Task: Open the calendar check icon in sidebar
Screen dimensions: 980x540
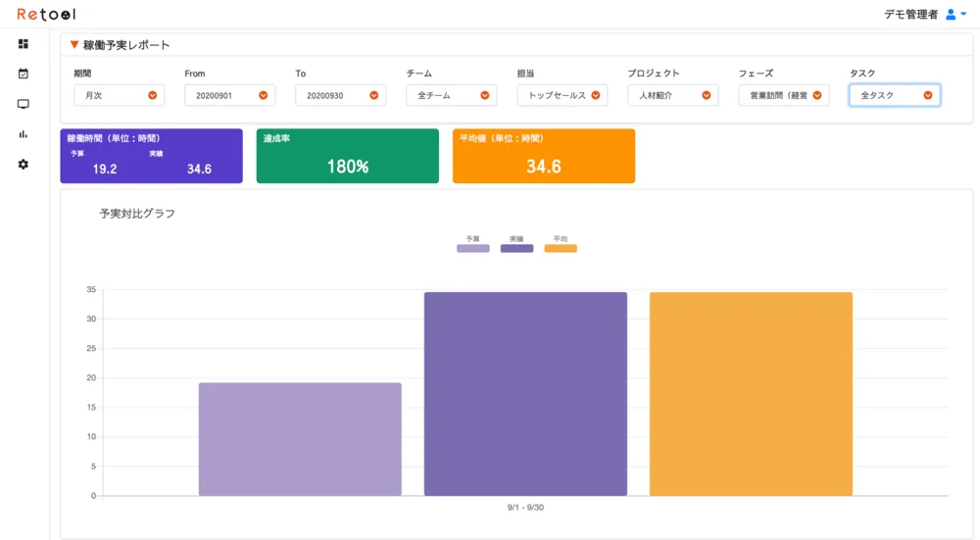Action: 24,74
